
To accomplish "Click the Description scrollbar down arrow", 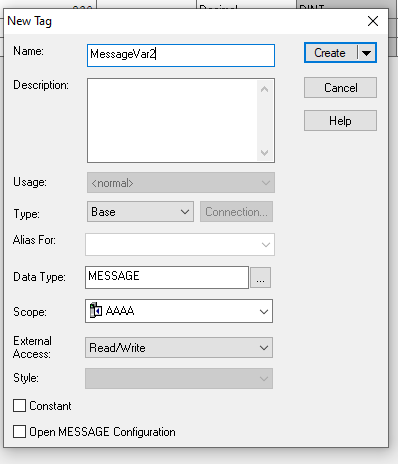I will (x=265, y=153).
